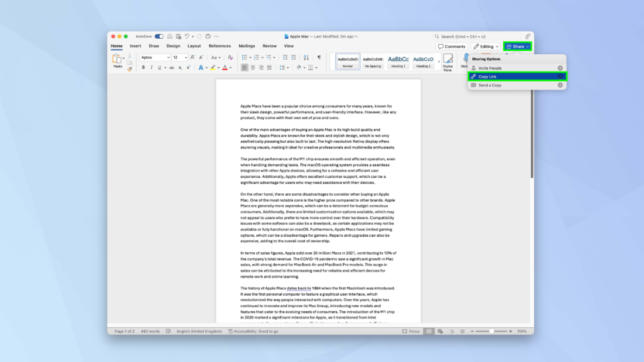Viewport: 644px width, 362px height.
Task: Open the Home icon in title bar
Action: click(169, 36)
